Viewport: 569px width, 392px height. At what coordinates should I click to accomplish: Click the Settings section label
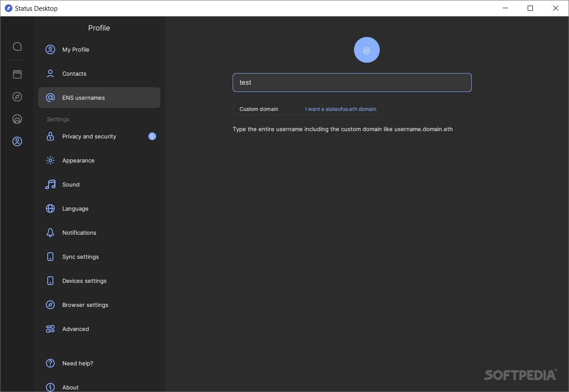(x=58, y=119)
